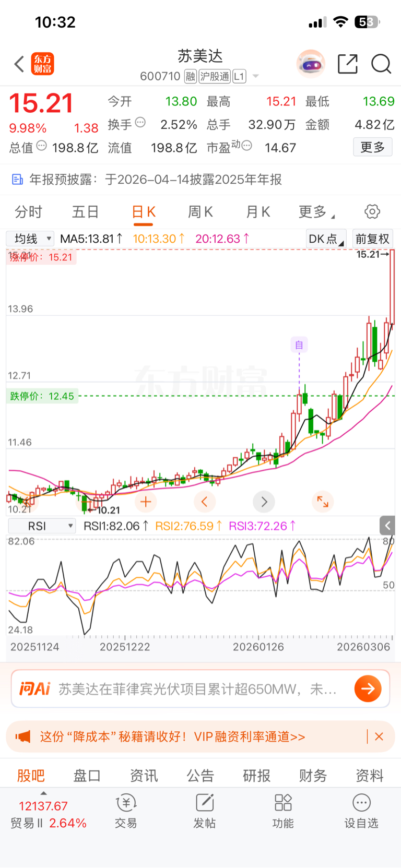Tap MA5:13.81 value
Screen dimensions: 401x868
tap(91, 239)
